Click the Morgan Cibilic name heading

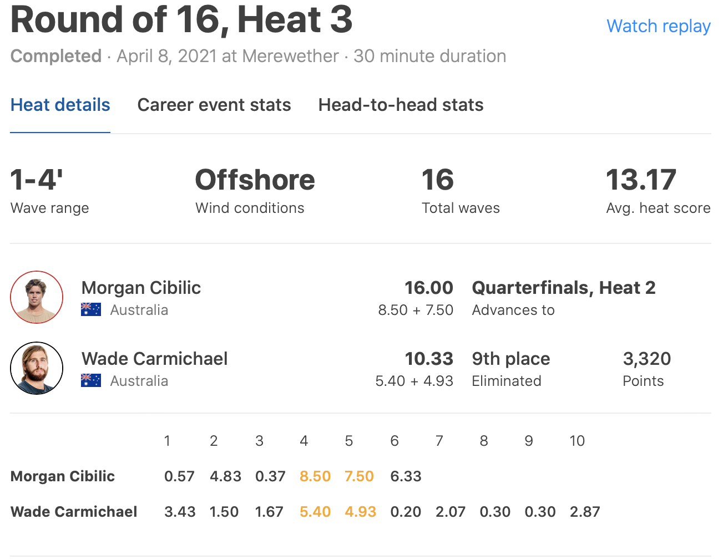pyautogui.click(x=141, y=288)
